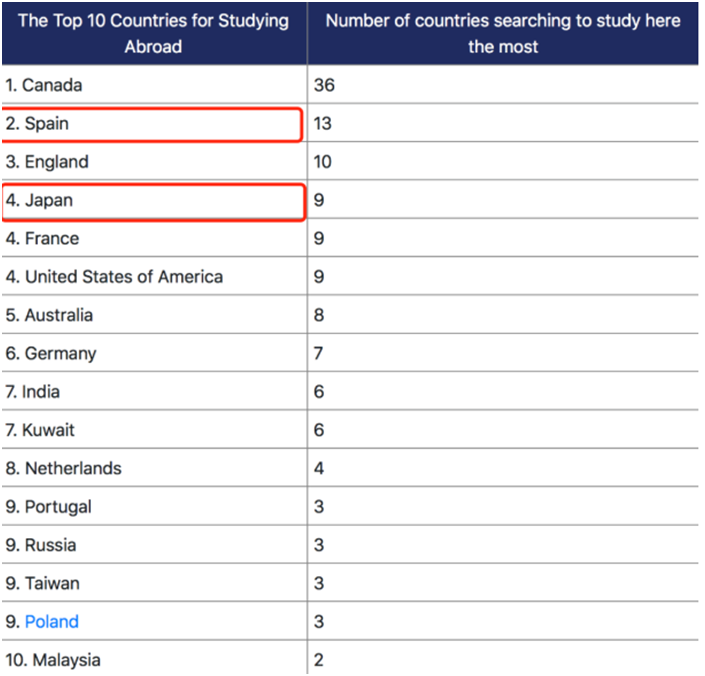Select the '7. Kuwait' cell
Screen dimensions: 705x676
(x=40, y=431)
